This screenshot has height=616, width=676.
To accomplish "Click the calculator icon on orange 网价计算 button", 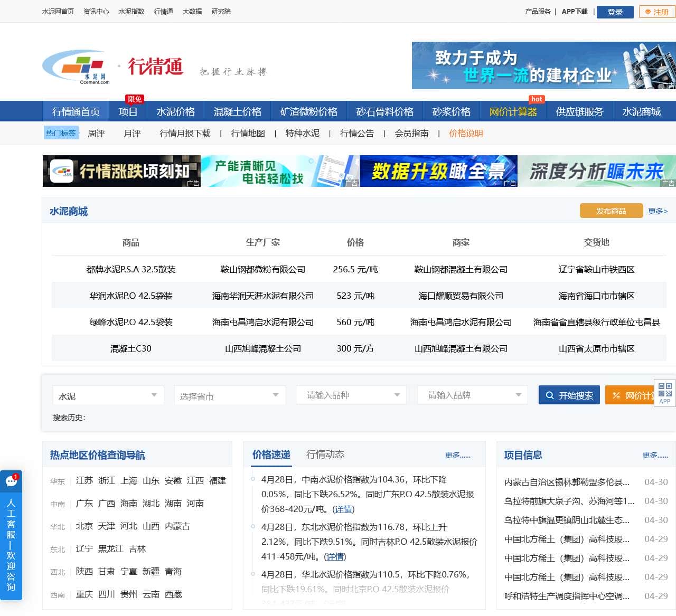I will coord(617,395).
